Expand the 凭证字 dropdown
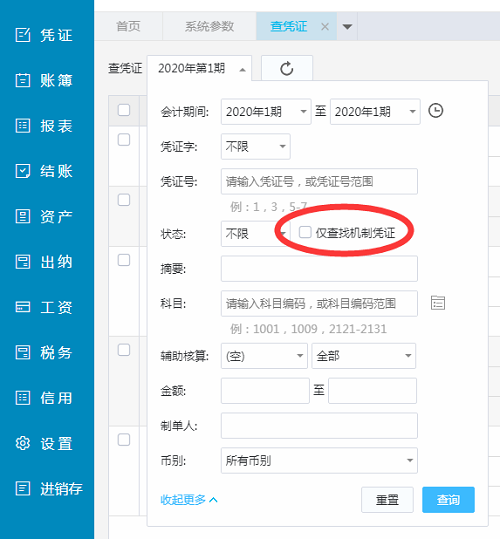 tap(256, 146)
